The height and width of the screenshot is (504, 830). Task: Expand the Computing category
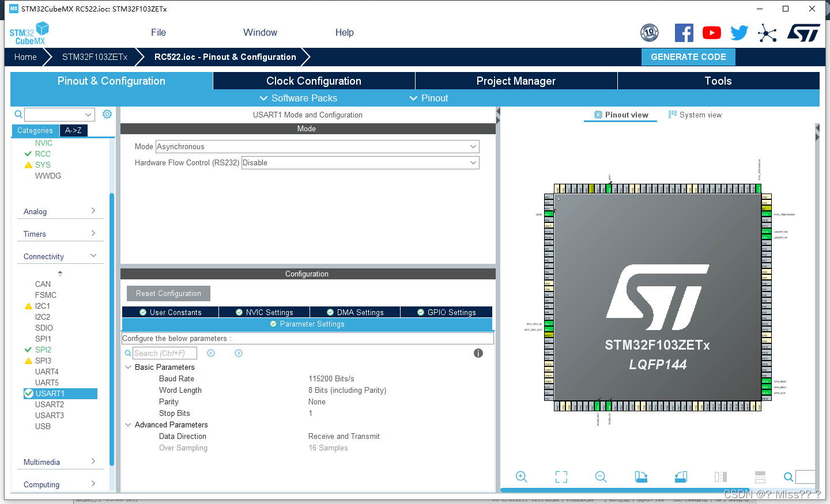pos(60,484)
